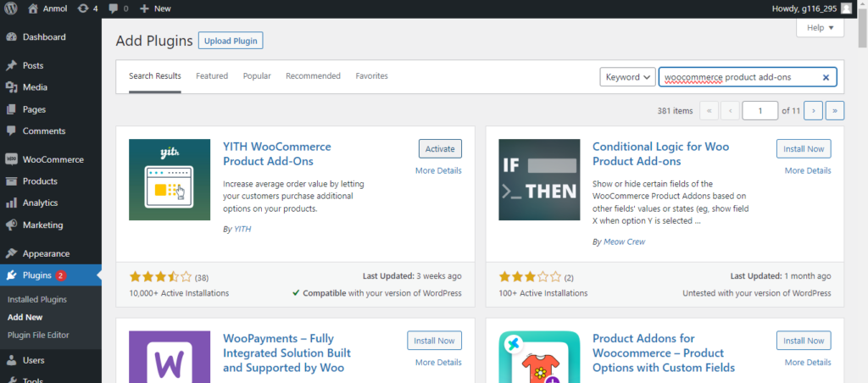Clear the plugin search field with X
The width and height of the screenshot is (868, 383).
[826, 77]
